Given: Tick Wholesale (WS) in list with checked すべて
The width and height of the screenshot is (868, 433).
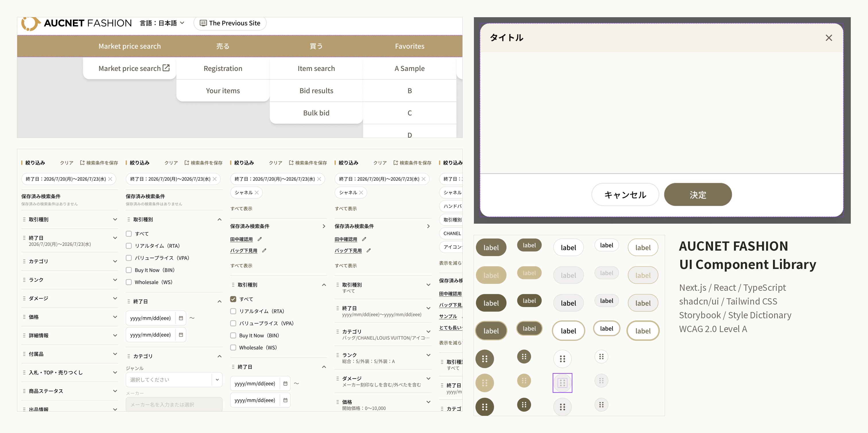Looking at the screenshot, I should coord(233,348).
